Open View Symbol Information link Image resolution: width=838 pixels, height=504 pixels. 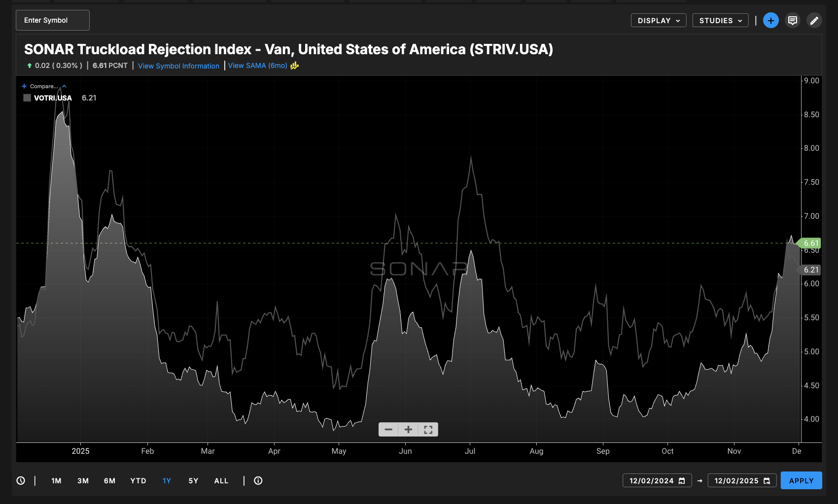pyautogui.click(x=178, y=66)
